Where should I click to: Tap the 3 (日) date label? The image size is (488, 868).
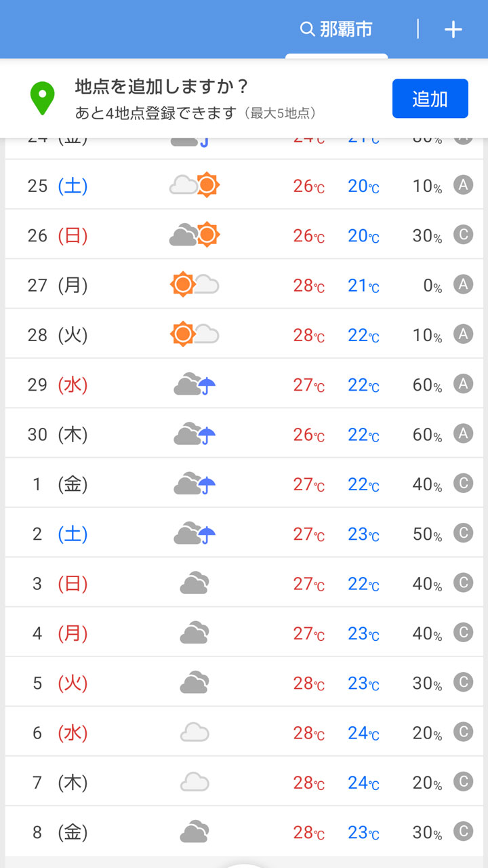coord(58,584)
